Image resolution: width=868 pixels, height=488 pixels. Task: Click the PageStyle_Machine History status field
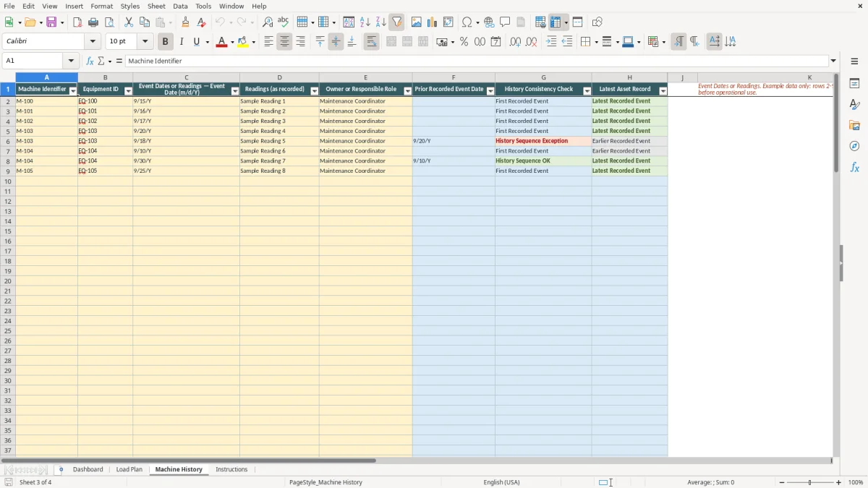(325, 482)
